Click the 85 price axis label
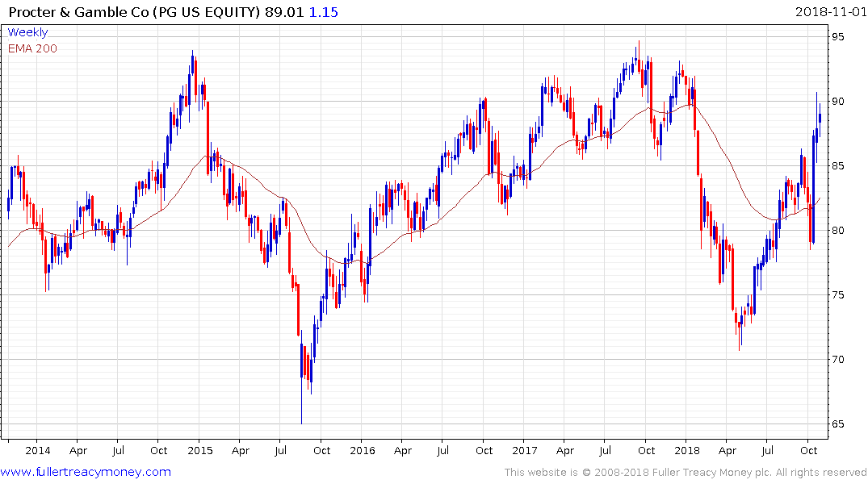The width and height of the screenshot is (868, 484). tap(838, 166)
